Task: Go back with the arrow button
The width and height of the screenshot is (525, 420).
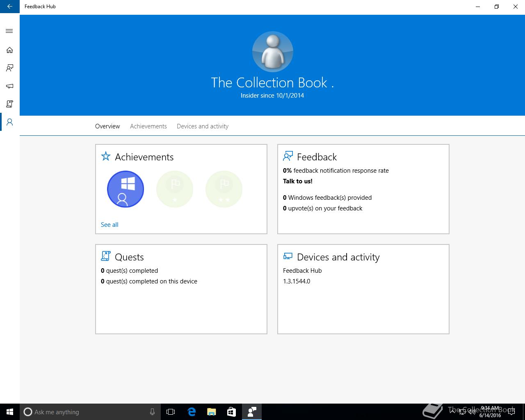Action: 9,7
